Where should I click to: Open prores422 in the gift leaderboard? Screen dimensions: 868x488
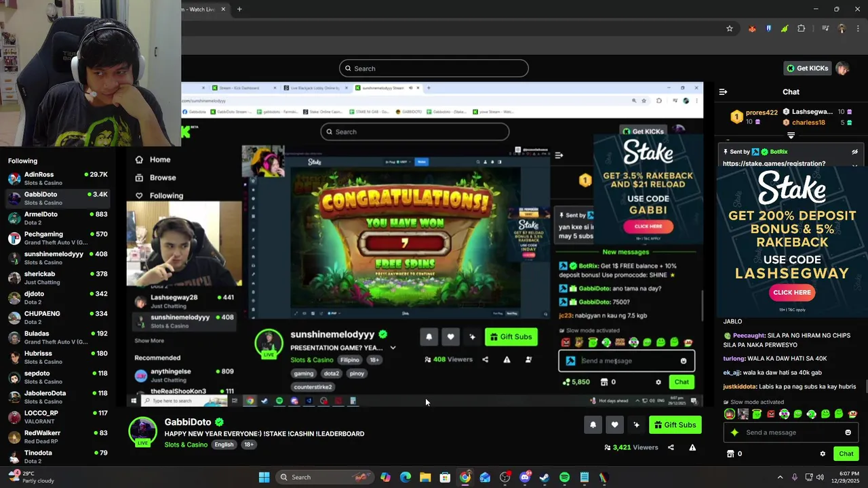(762, 113)
